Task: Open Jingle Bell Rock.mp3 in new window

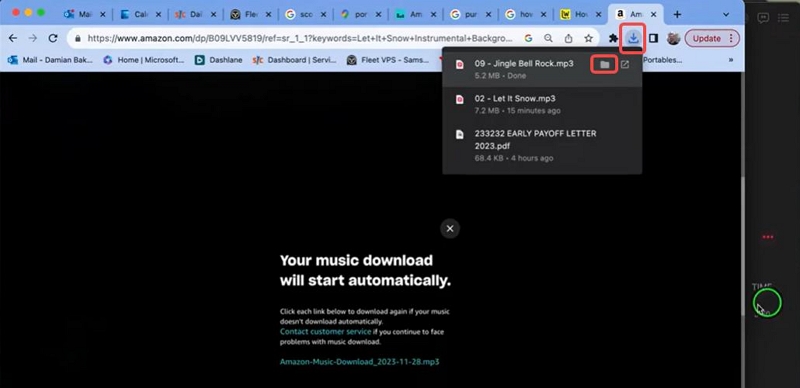Action: tap(625, 64)
